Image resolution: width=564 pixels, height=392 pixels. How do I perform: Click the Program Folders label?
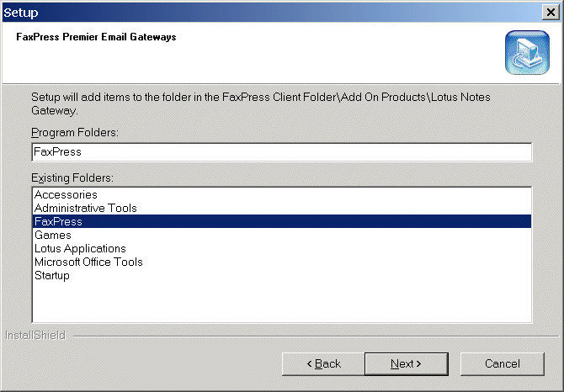[75, 133]
